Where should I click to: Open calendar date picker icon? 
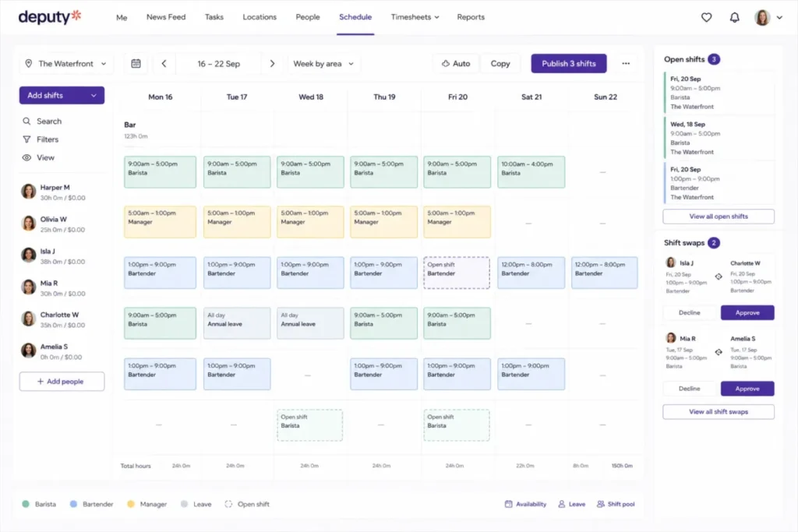[x=136, y=64]
